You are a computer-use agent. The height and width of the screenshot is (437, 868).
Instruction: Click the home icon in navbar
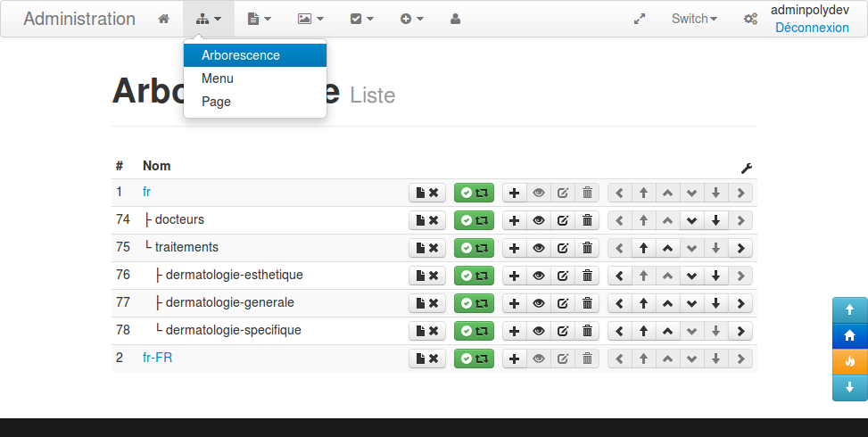163,19
